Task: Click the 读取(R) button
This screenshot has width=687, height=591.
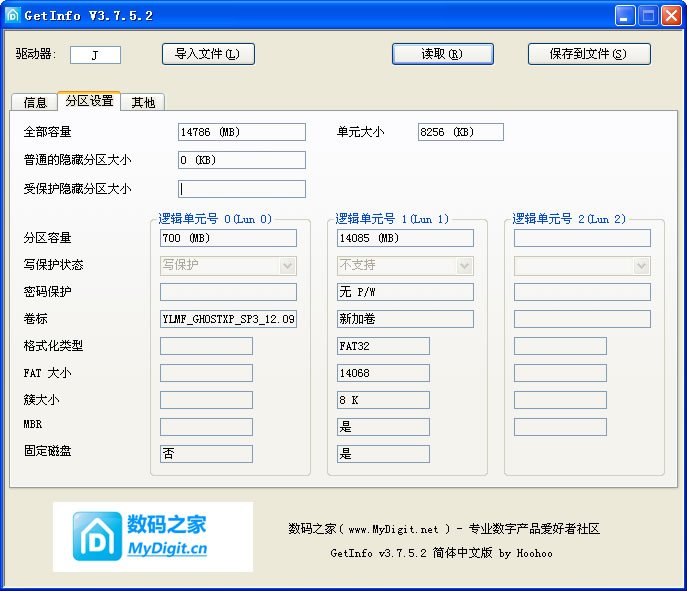Action: tap(442, 54)
